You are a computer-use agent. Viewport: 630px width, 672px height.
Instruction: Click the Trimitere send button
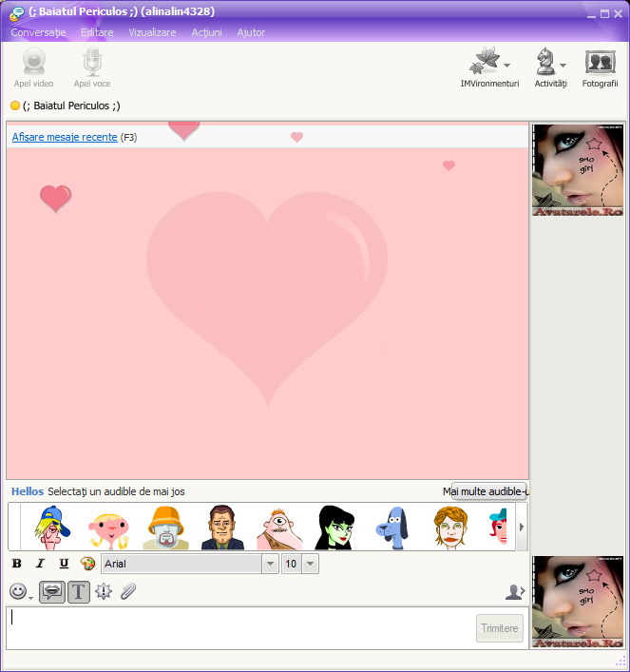tap(500, 628)
